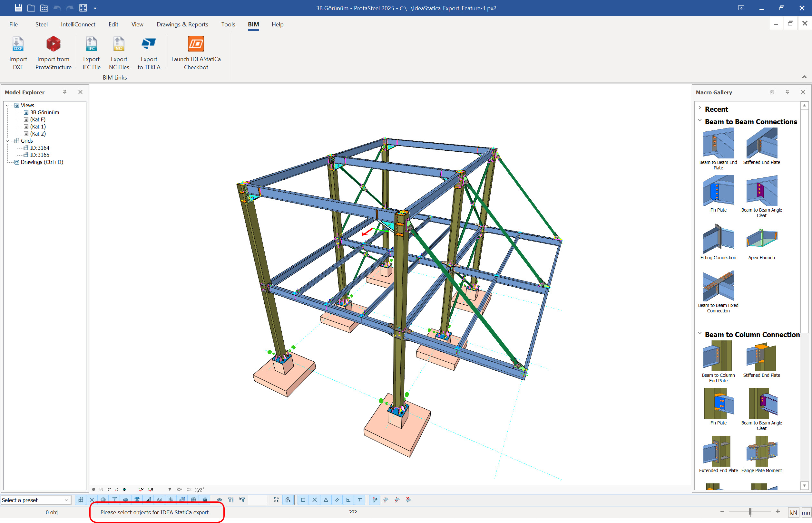Toggle the square endpoint snap button
812x523 pixels.
click(x=303, y=499)
